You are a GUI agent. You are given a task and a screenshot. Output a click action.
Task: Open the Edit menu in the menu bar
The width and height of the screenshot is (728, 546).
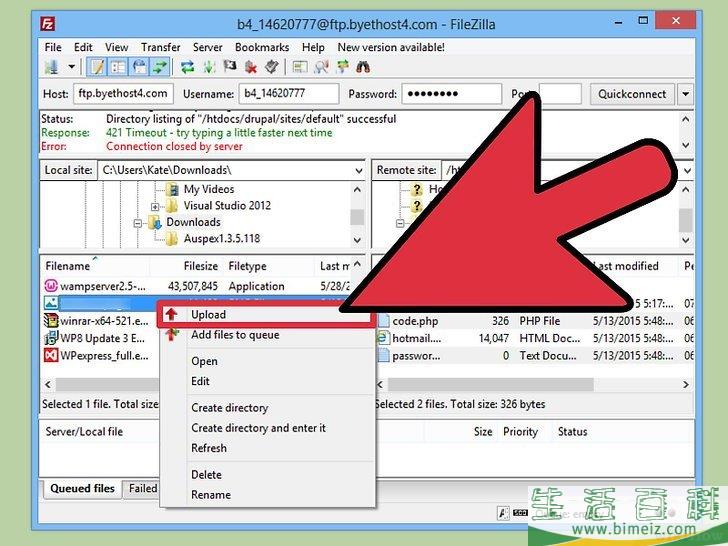pyautogui.click(x=83, y=47)
